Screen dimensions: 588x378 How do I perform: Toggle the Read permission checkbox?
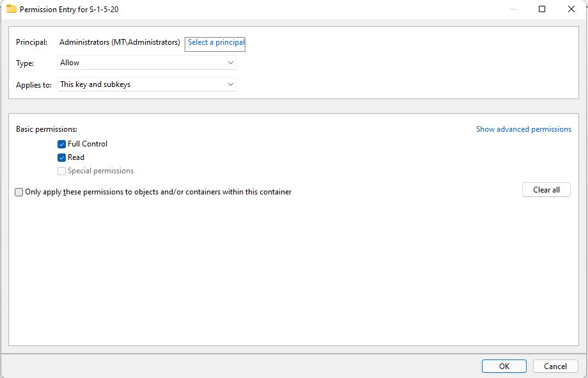(62, 157)
